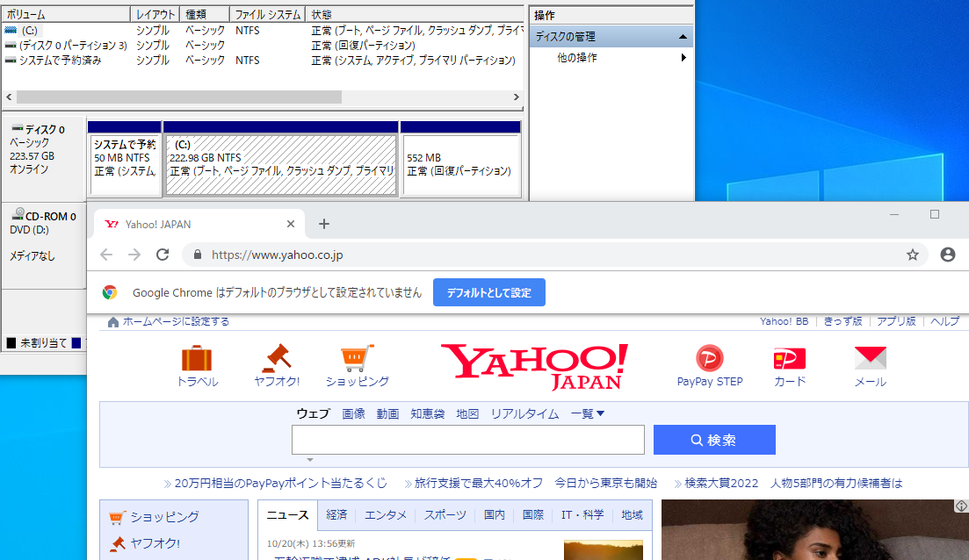Click the Chrome logo in the infobar
This screenshot has height=560, width=969.
110,292
